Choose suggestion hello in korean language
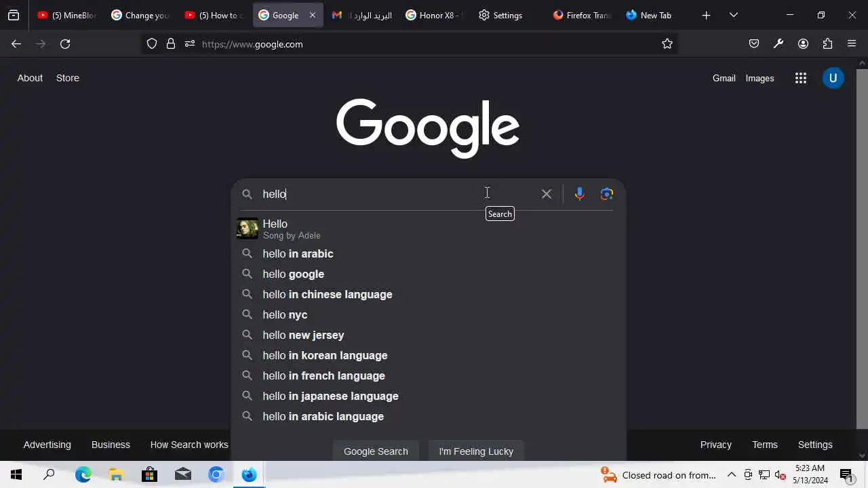868x488 pixels. 428,355
